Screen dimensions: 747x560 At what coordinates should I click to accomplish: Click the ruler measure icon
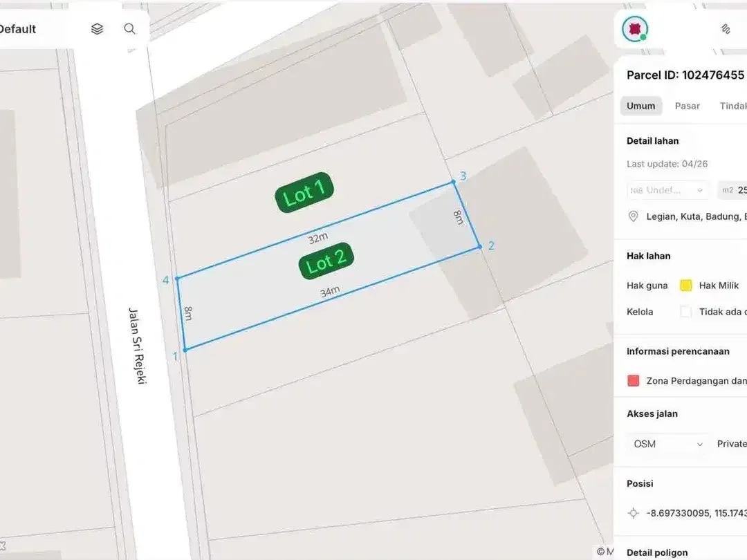point(726,29)
